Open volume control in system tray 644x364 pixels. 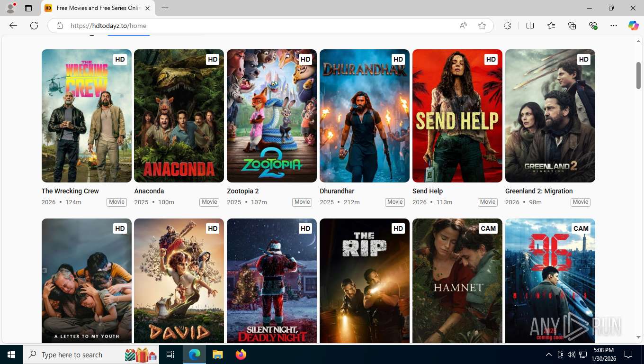coord(572,355)
